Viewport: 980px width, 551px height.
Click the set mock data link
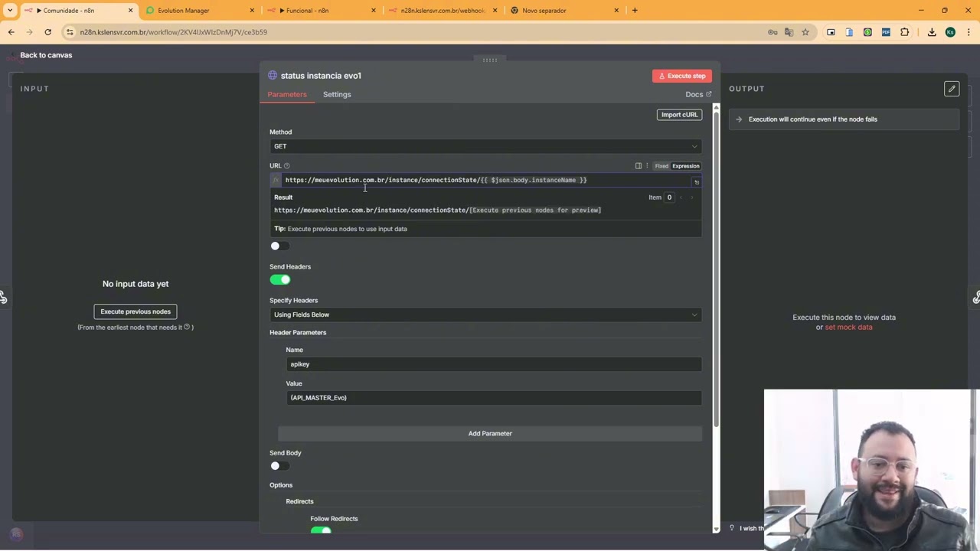(848, 328)
